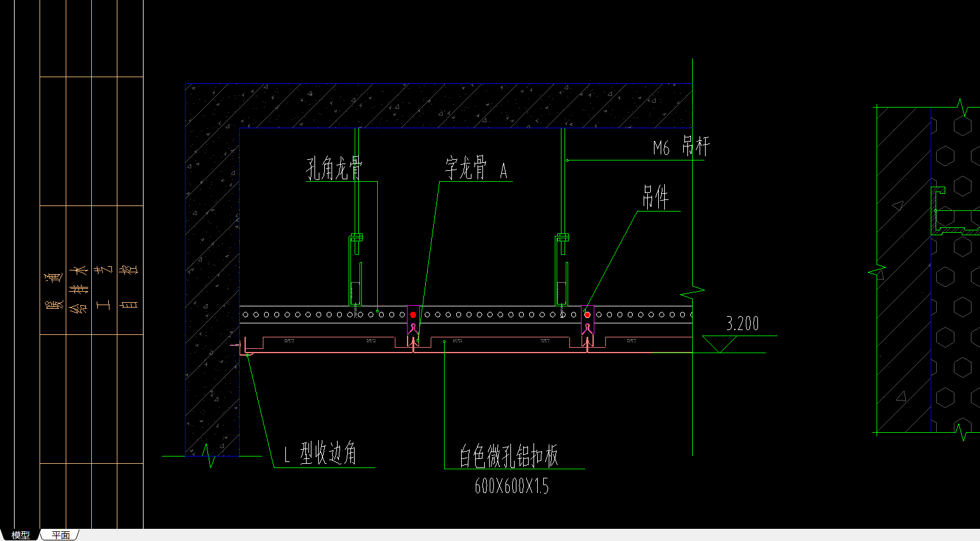Switch to the 模型 layout tab
The image size is (980, 541).
(x=20, y=535)
